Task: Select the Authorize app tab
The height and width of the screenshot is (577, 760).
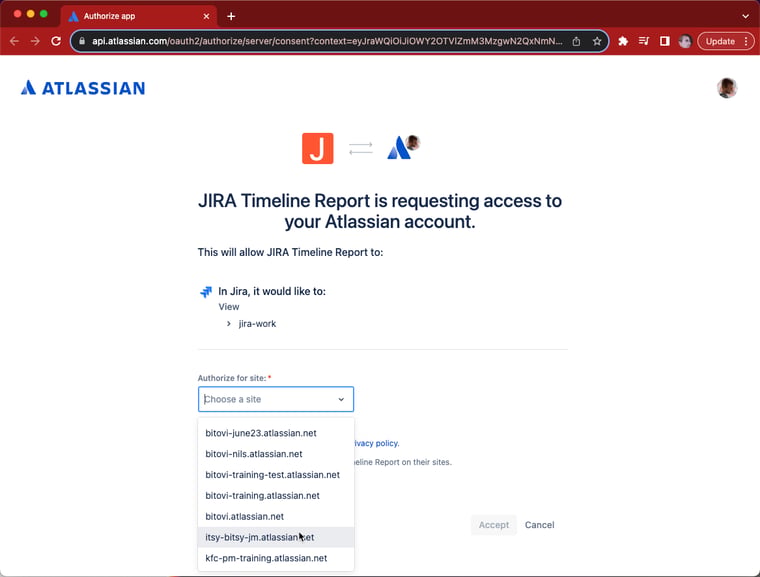Action: (x=138, y=16)
